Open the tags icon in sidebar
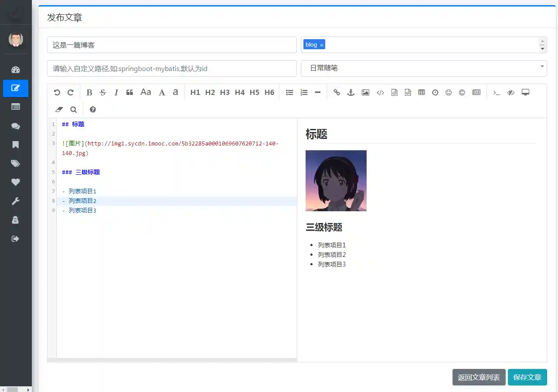The image size is (558, 392). click(x=16, y=163)
